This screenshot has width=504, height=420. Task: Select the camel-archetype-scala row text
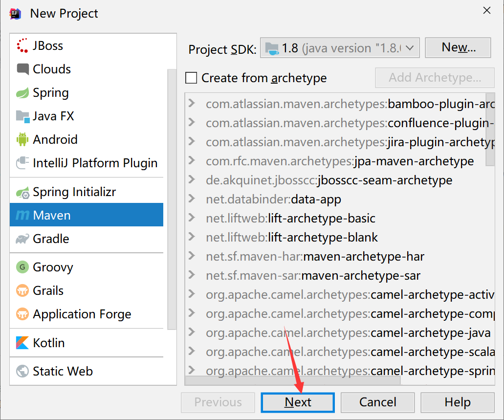tap(350, 352)
